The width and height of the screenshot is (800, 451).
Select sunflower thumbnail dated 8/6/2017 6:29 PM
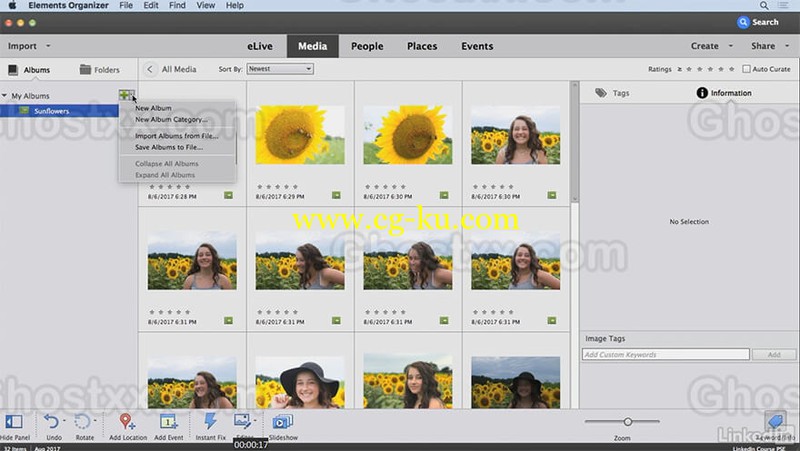300,135
